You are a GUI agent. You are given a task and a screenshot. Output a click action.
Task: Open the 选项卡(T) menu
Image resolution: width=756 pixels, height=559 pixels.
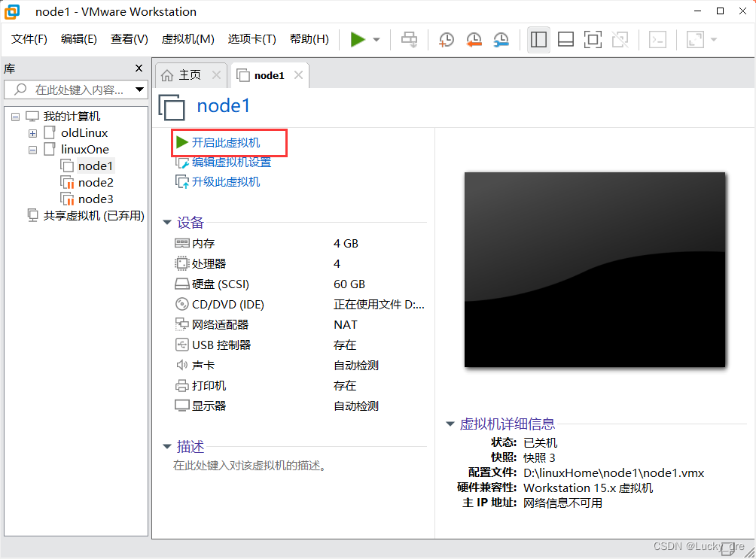tap(251, 39)
